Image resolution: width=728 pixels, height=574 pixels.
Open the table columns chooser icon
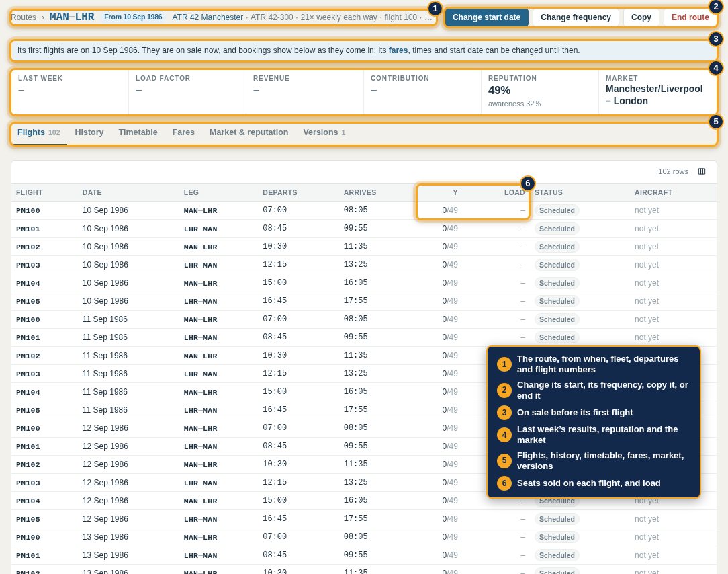tap(702, 171)
